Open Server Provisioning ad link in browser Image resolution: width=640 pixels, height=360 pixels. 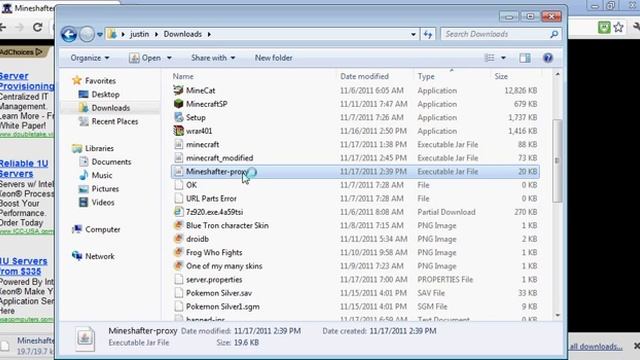pyautogui.click(x=27, y=81)
